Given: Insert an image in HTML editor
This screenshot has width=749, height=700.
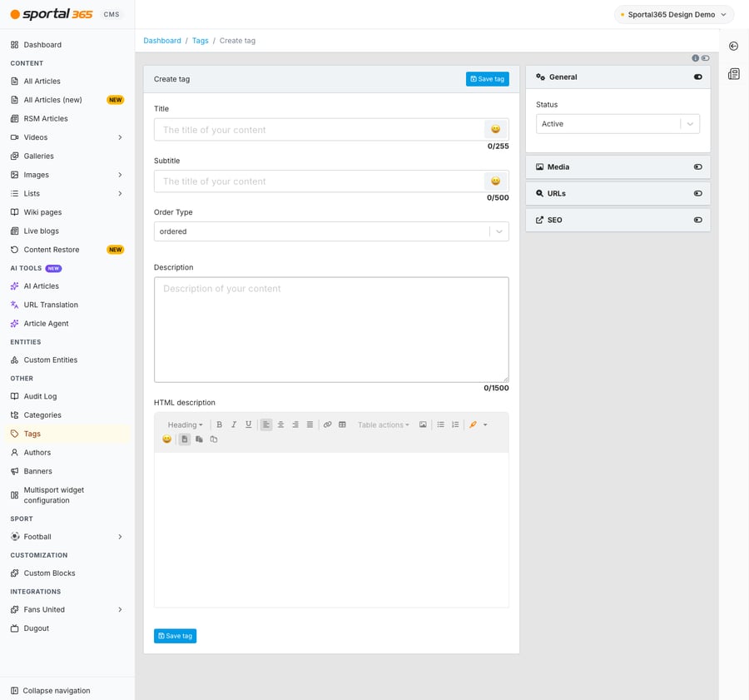Looking at the screenshot, I should [423, 424].
